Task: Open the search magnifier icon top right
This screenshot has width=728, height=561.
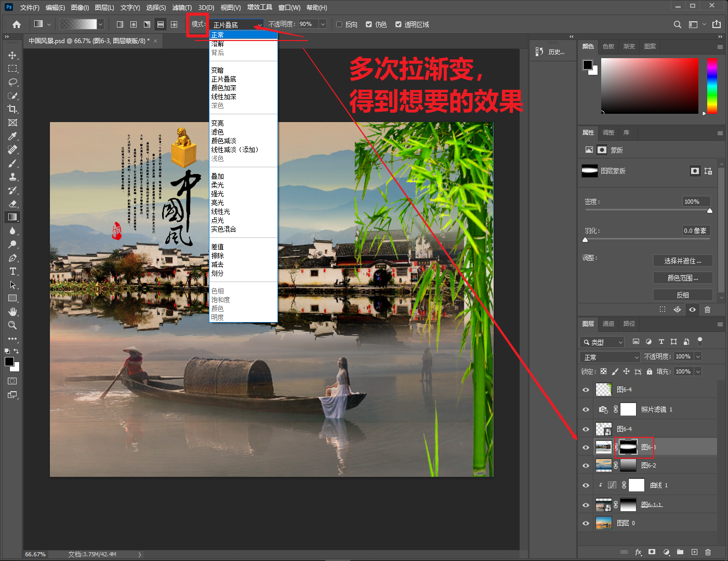Action: [x=678, y=24]
